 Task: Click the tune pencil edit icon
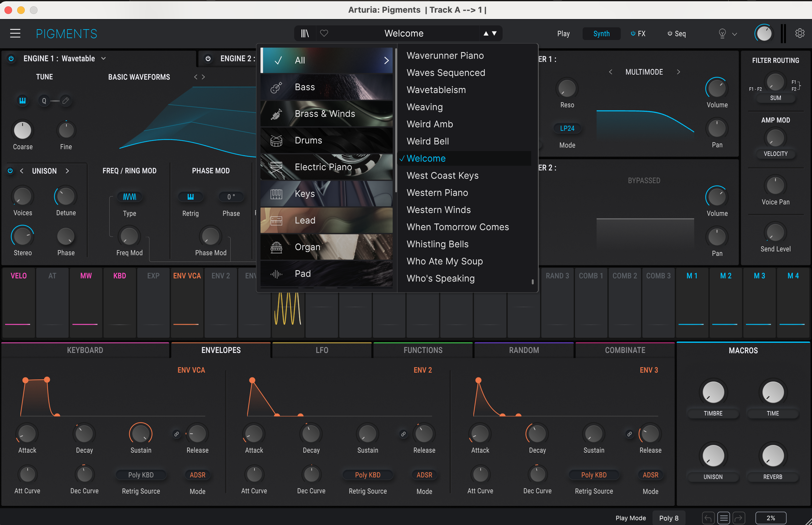[65, 101]
